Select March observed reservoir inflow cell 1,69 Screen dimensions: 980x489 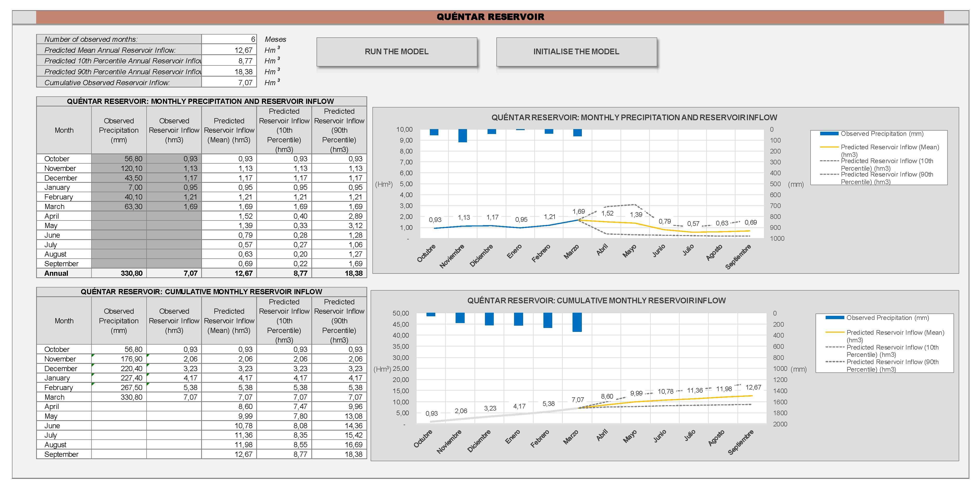pyautogui.click(x=174, y=206)
